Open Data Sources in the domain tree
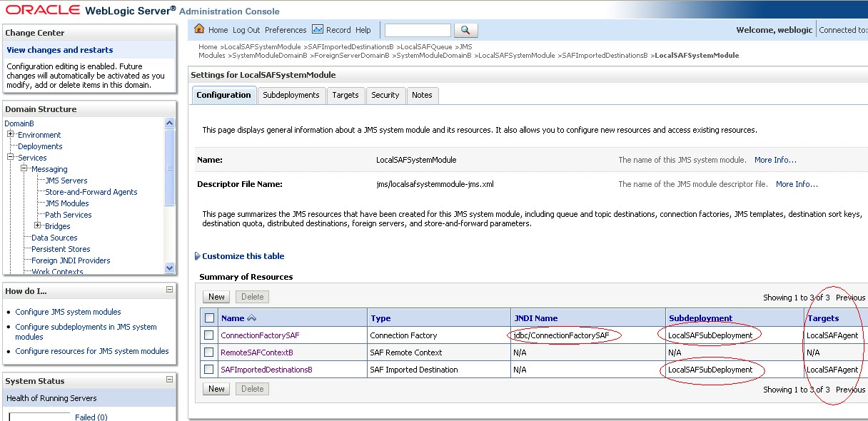 (54, 238)
